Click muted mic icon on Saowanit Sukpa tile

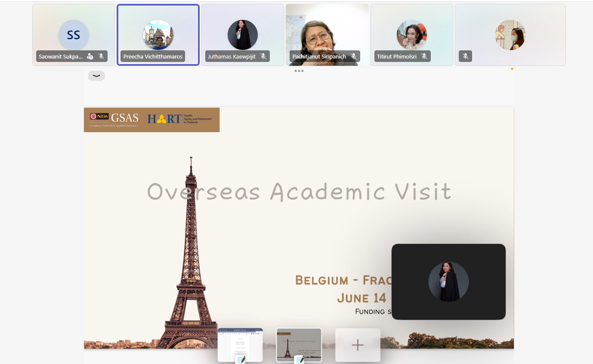coord(102,56)
